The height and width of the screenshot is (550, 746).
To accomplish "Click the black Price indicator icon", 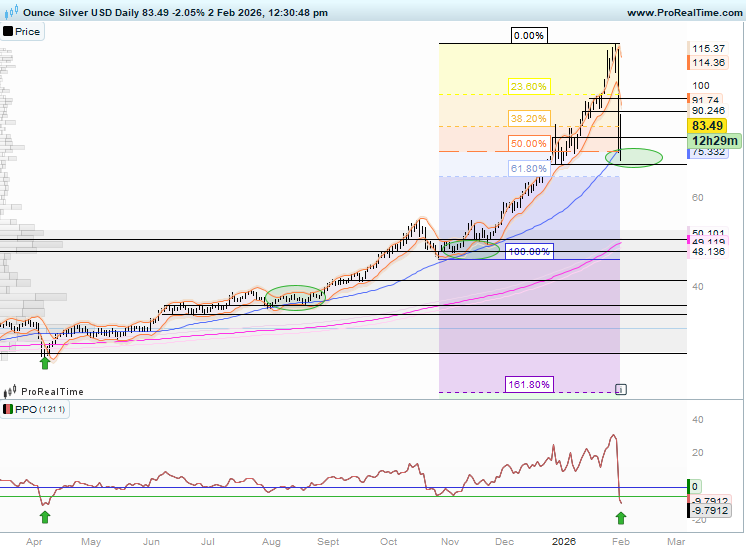I will (x=8, y=32).
